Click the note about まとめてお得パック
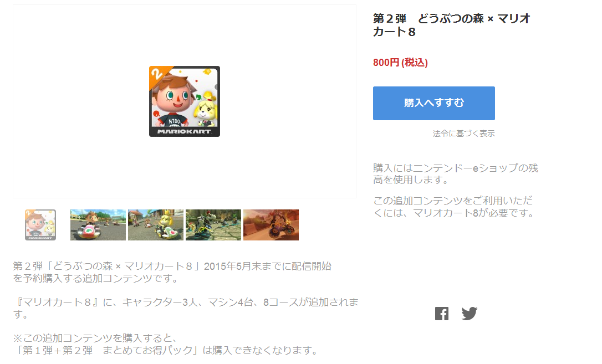Screen dimensions: 602x364 tap(166, 344)
